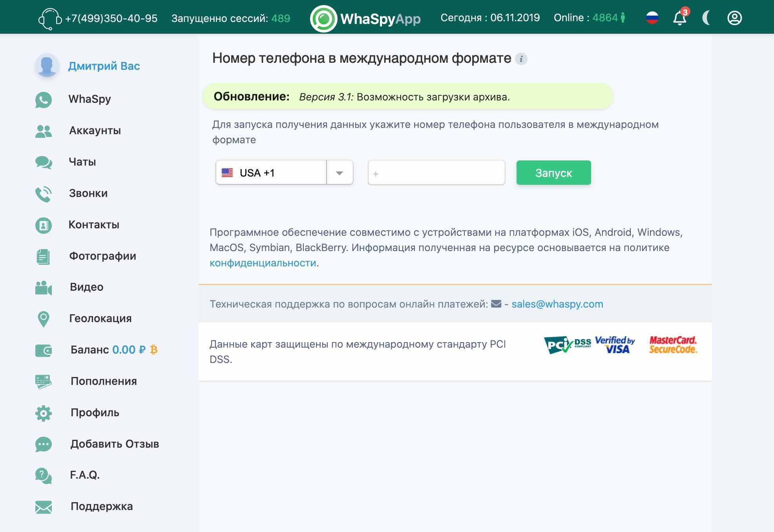Click the question bubble icon beside F.A.Q.
Image resolution: width=774 pixels, height=532 pixels.
point(44,476)
